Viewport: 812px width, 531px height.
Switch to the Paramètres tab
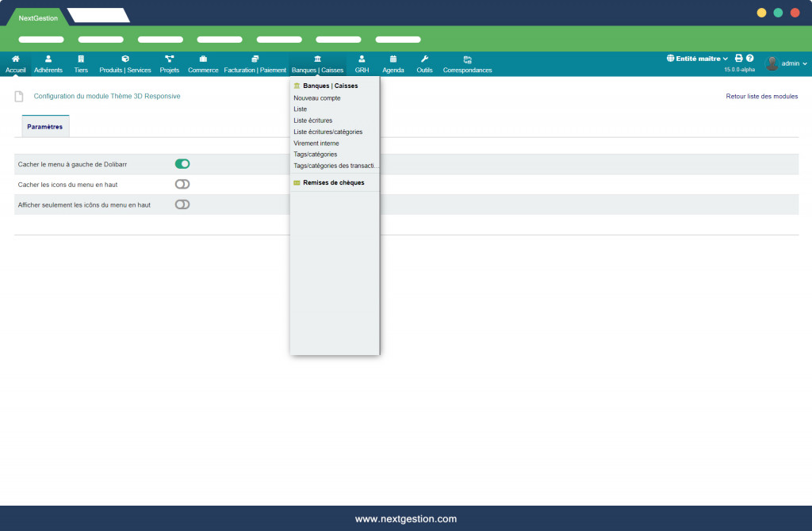45,127
